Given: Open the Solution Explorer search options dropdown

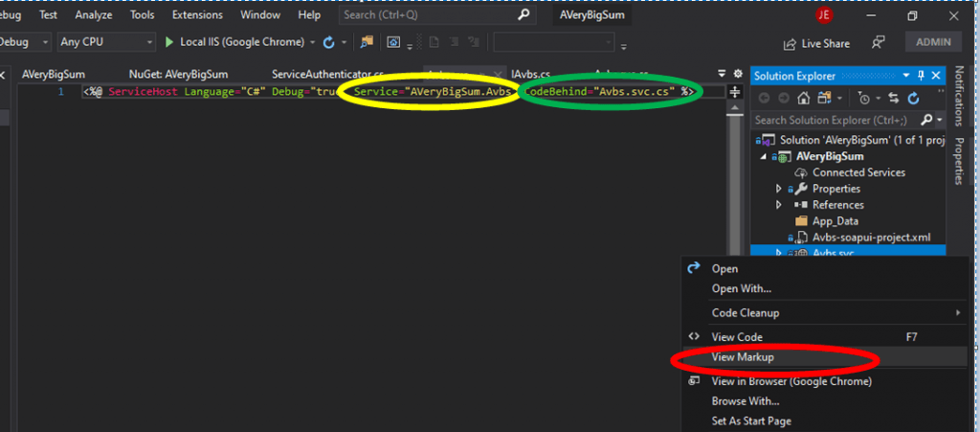Looking at the screenshot, I should pyautogui.click(x=939, y=120).
